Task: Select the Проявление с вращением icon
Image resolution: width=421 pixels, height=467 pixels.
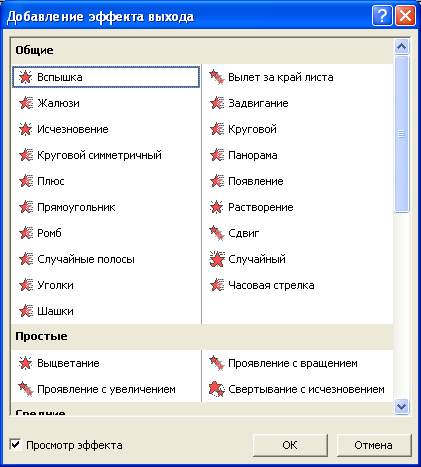Action: point(217,363)
